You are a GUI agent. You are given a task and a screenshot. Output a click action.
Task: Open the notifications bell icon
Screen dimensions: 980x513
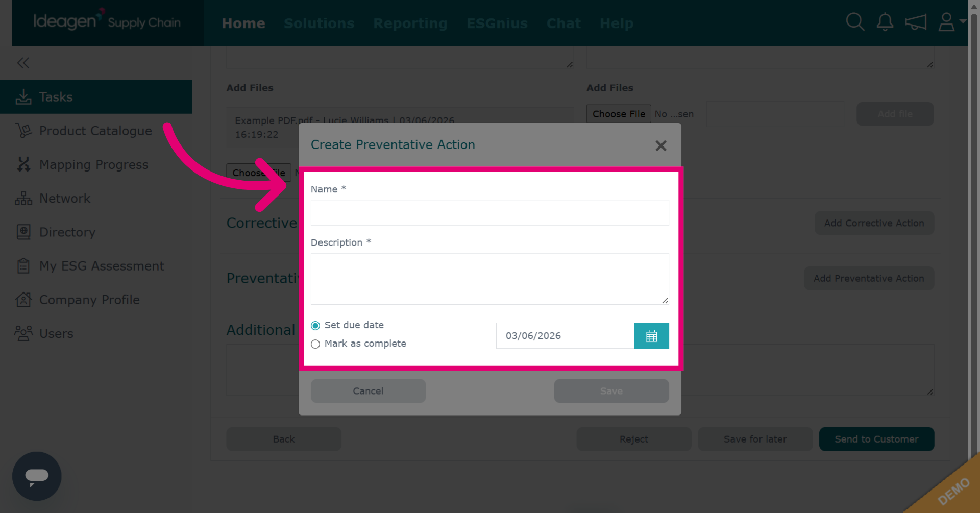(x=885, y=22)
